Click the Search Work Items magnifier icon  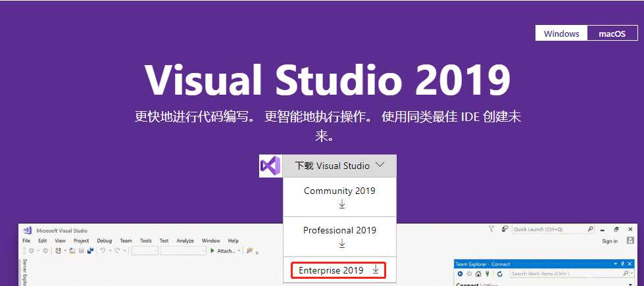coord(626,274)
